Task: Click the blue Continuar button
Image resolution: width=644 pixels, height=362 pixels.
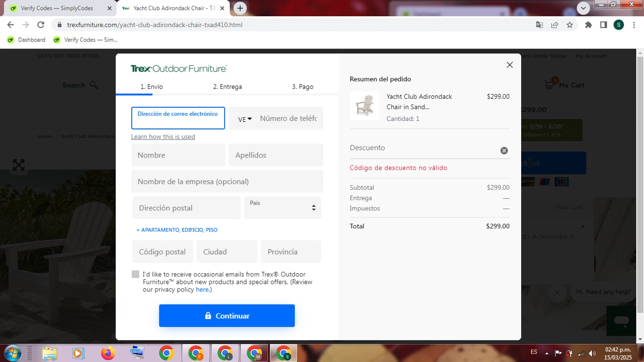Action: point(227,316)
